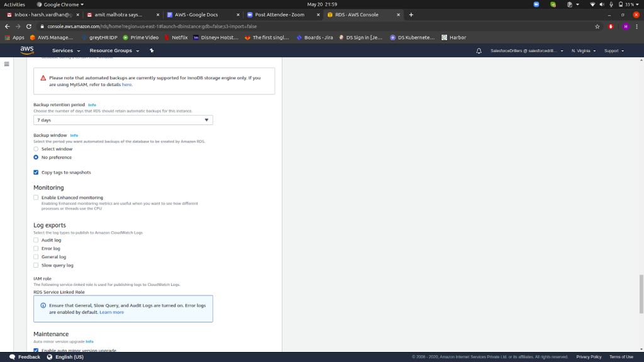Viewport: 644px width, 362px height.
Task: Close the Inbox Gmail tab
Action: coord(77,15)
